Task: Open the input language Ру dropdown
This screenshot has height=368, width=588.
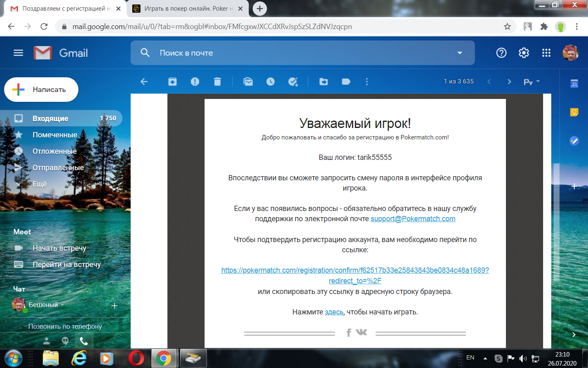Action: pos(532,82)
